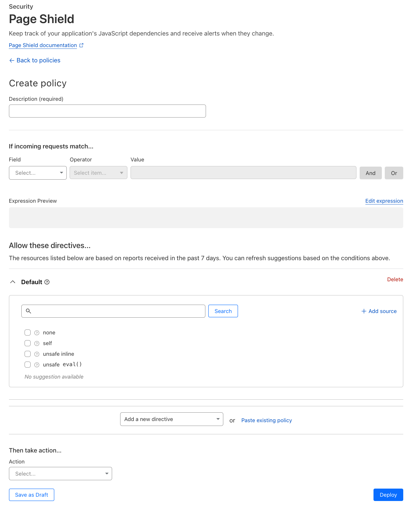The image size is (420, 514).
Task: Click the Edit expression link
Action: pos(384,201)
